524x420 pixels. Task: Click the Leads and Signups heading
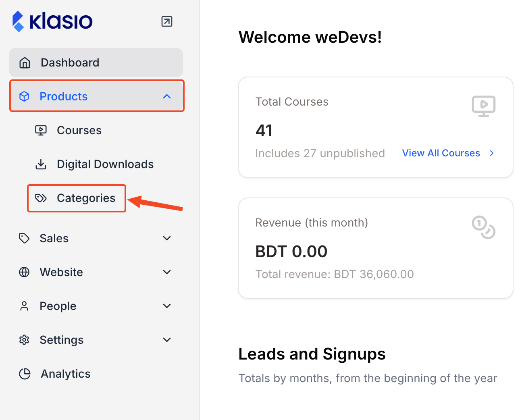312,354
